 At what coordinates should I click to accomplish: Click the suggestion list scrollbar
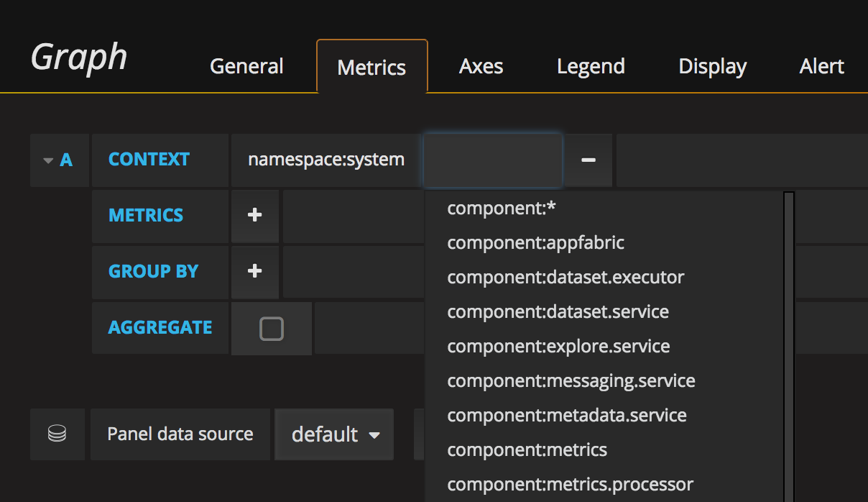(x=788, y=345)
